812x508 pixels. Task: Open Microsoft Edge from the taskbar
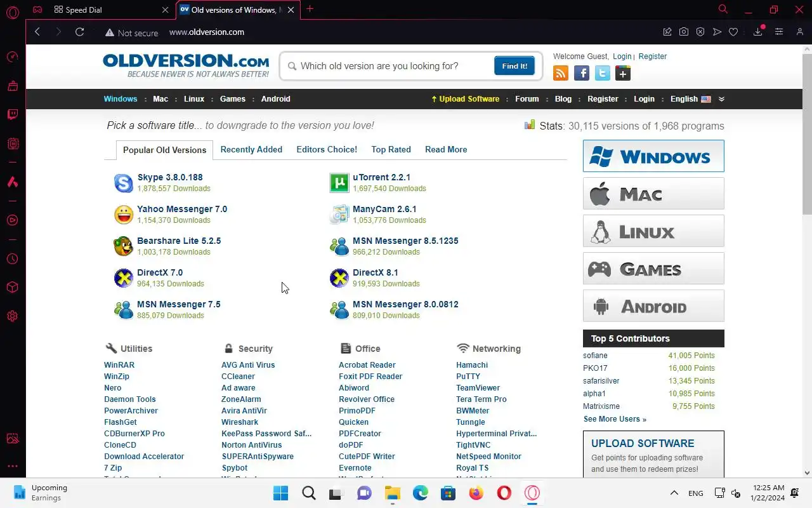(x=420, y=493)
